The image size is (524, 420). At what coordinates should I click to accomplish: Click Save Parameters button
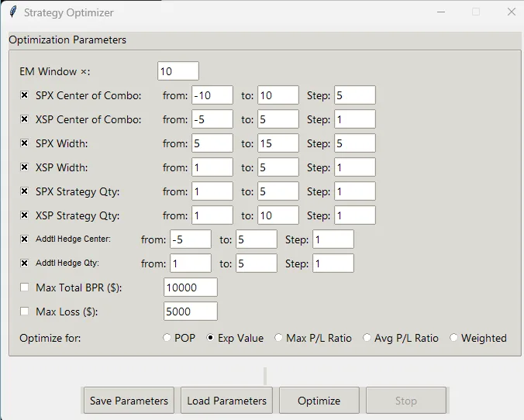pos(129,401)
